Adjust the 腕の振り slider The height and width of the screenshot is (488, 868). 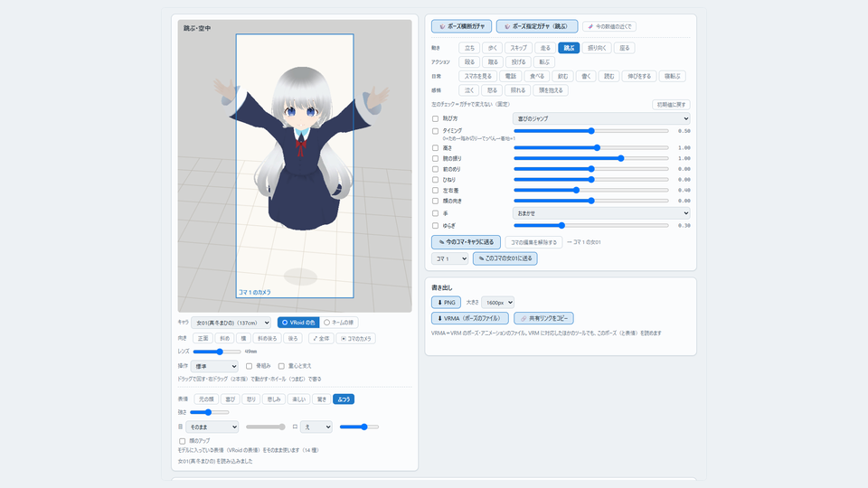point(591,158)
